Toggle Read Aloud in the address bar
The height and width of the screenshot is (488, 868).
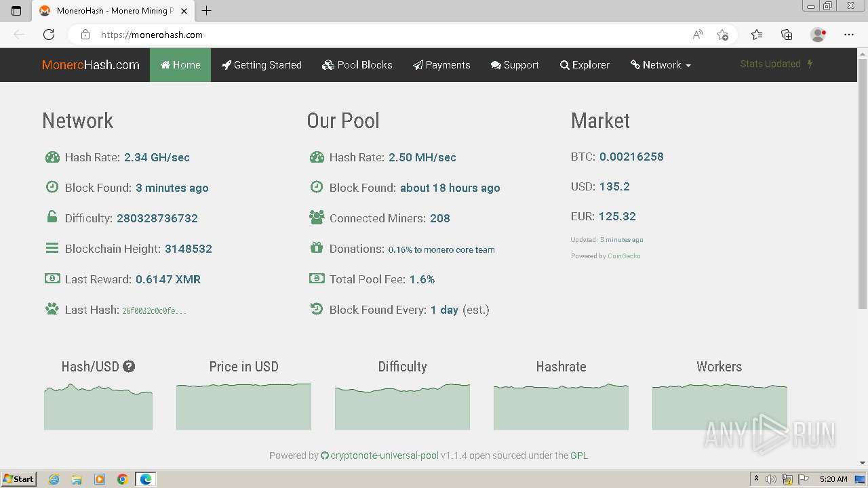pyautogui.click(x=698, y=35)
